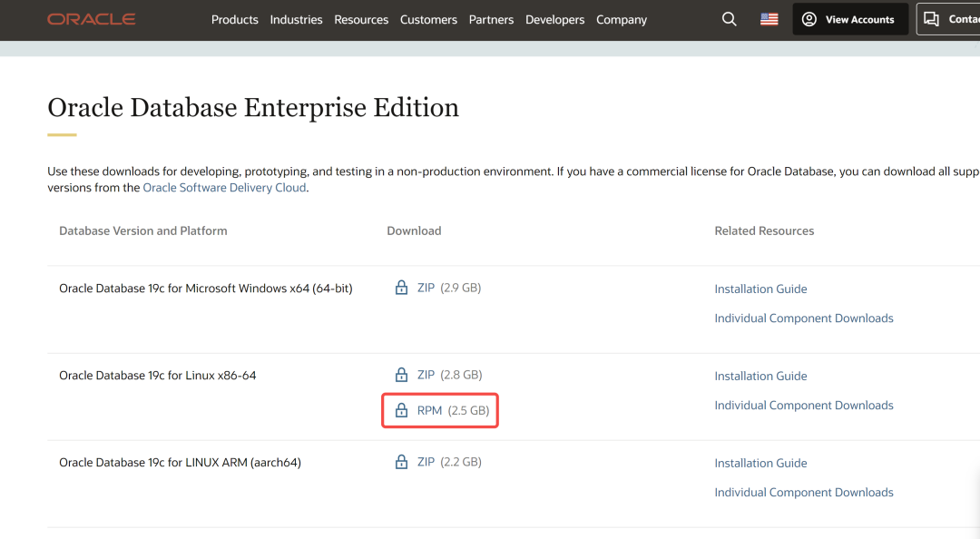Image resolution: width=980 pixels, height=539 pixels.
Task: Open Individual Component Downloads for Windows
Action: click(x=803, y=318)
